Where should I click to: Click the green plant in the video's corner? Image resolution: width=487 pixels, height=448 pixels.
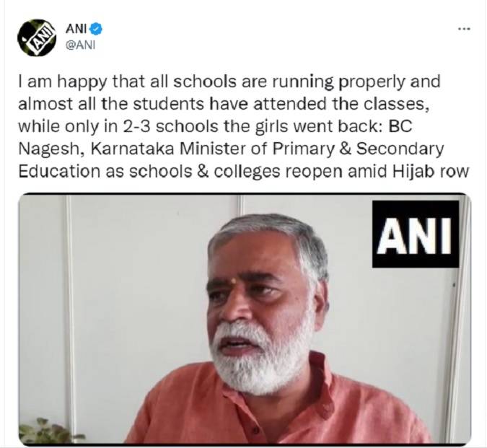click(47, 431)
